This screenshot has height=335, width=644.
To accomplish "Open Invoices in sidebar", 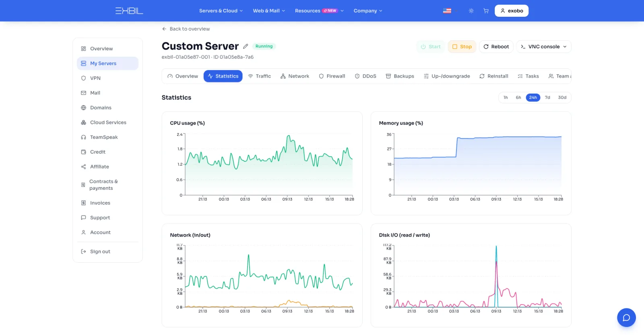I will [x=107, y=203].
